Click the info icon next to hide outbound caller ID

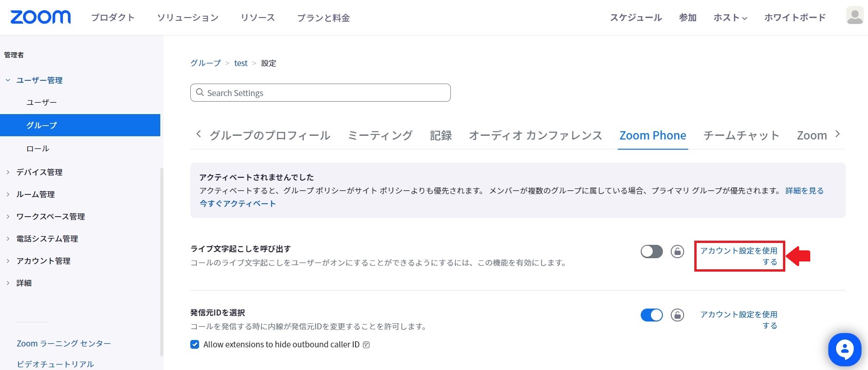pyautogui.click(x=366, y=345)
